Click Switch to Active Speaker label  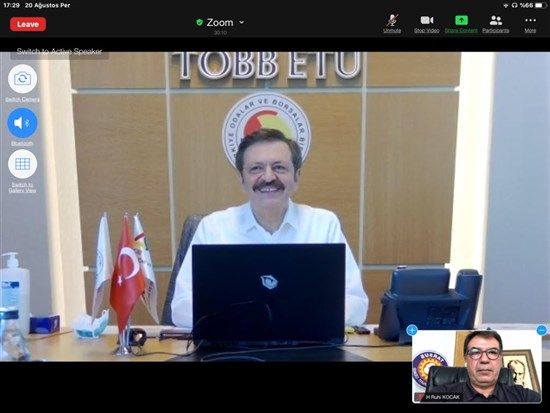59,52
